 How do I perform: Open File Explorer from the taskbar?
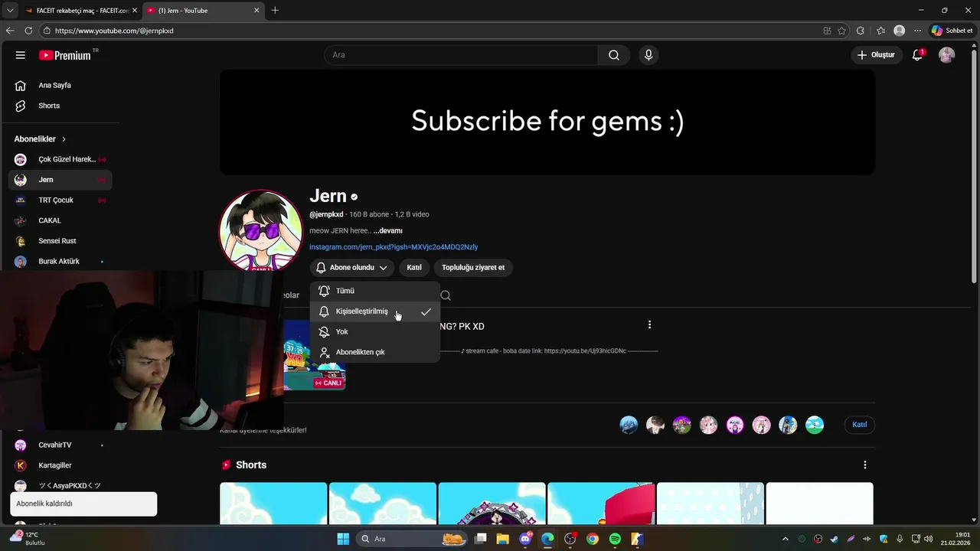coord(503,539)
